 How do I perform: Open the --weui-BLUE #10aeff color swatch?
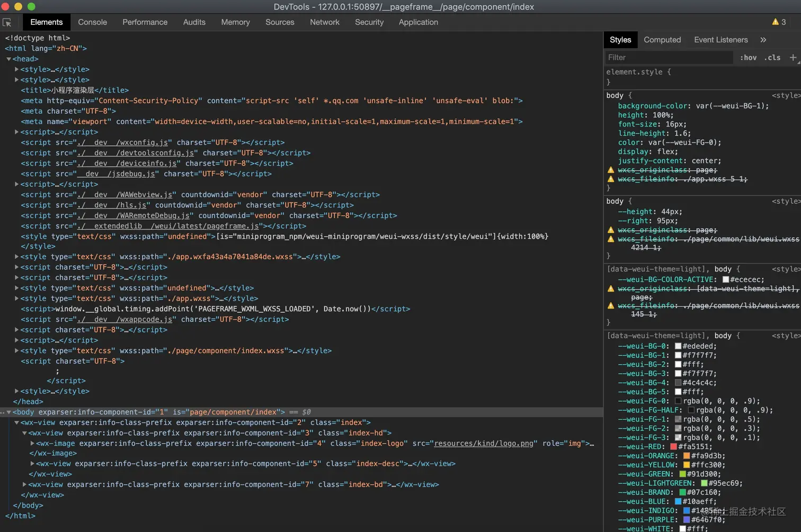[678, 501]
